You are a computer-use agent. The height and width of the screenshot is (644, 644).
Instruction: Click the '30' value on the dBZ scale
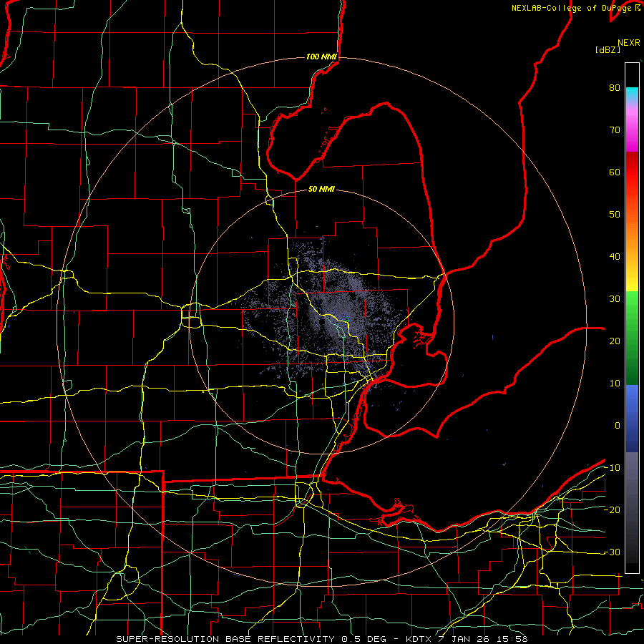(615, 299)
